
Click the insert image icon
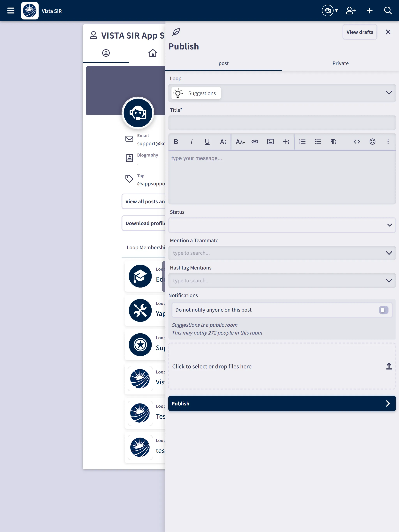click(x=270, y=142)
